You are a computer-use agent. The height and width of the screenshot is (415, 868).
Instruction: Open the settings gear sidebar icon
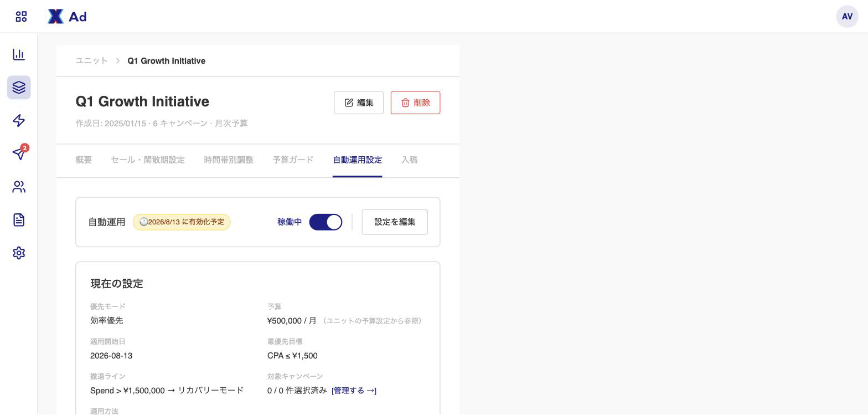19,253
